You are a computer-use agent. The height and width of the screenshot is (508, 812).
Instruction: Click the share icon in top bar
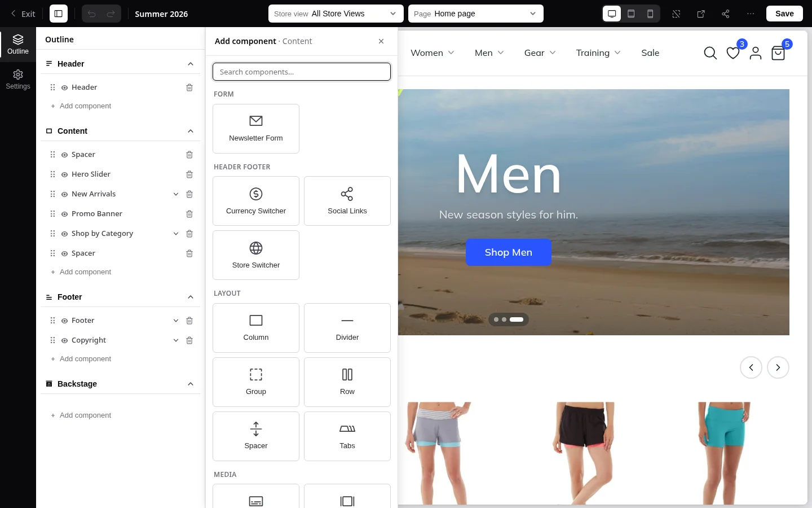click(726, 14)
